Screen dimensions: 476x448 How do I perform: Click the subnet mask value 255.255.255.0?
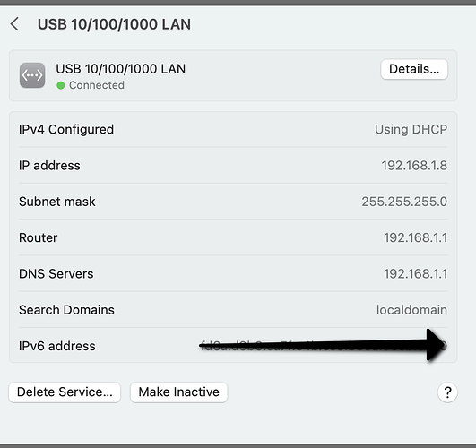tap(404, 202)
